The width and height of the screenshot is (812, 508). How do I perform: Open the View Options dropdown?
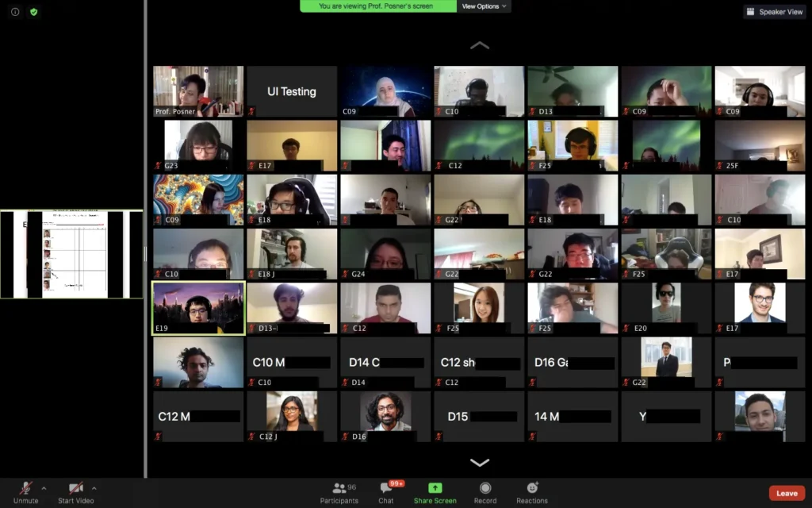tap(483, 6)
